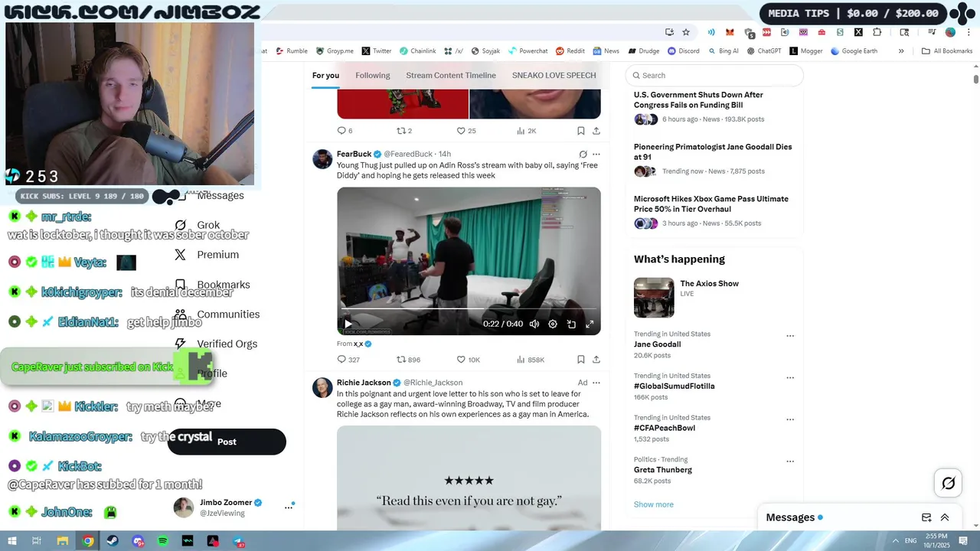Mute the video using speaker icon
Screen dimensions: 980x551
[x=534, y=324]
